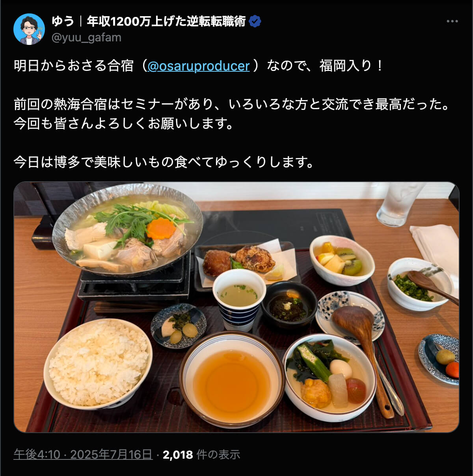
Task: Click the chopped green onion bowl
Action: 419,284
